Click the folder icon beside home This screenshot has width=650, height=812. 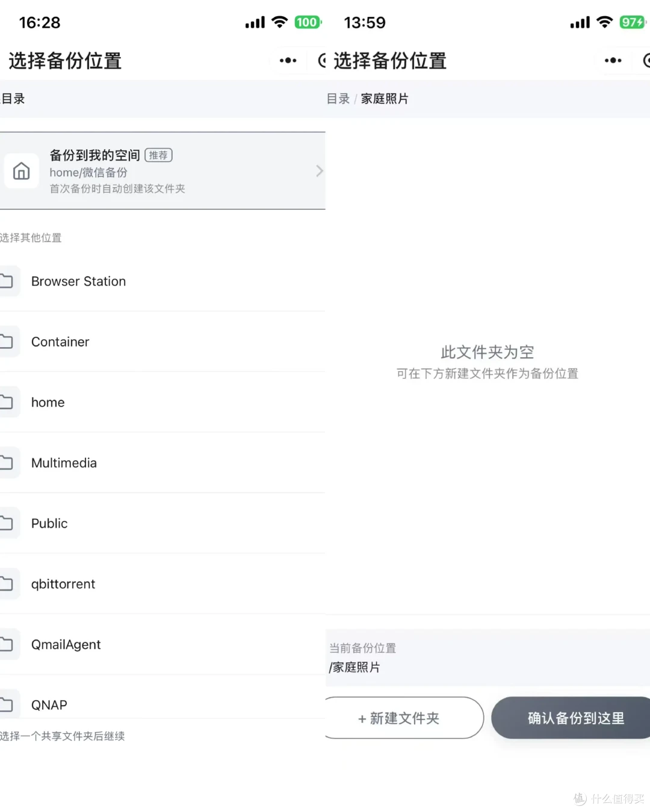tap(6, 402)
